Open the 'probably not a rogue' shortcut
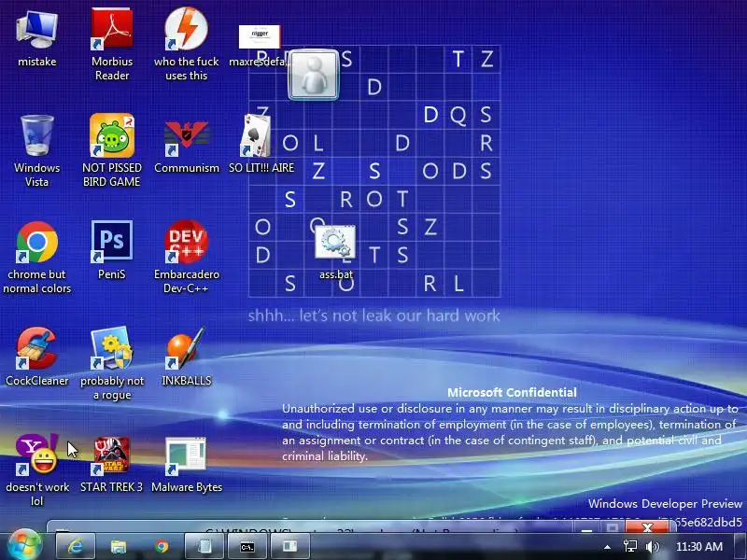747x560 pixels. tap(112, 348)
